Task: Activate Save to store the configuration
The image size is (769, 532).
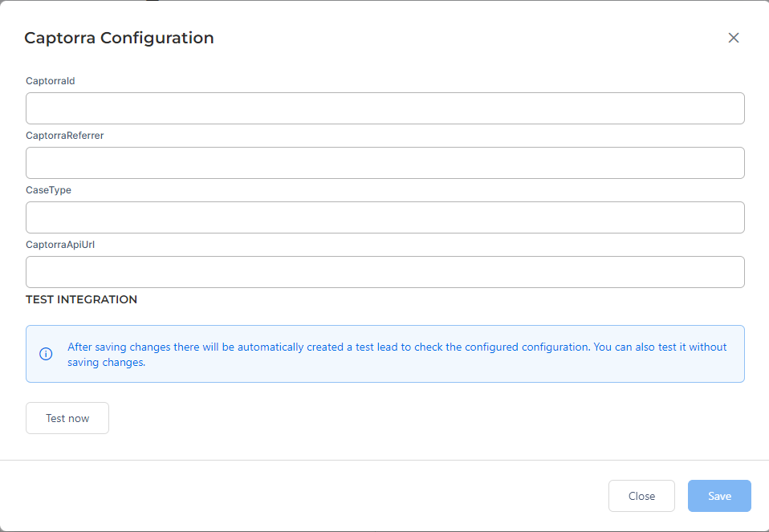Action: click(718, 496)
